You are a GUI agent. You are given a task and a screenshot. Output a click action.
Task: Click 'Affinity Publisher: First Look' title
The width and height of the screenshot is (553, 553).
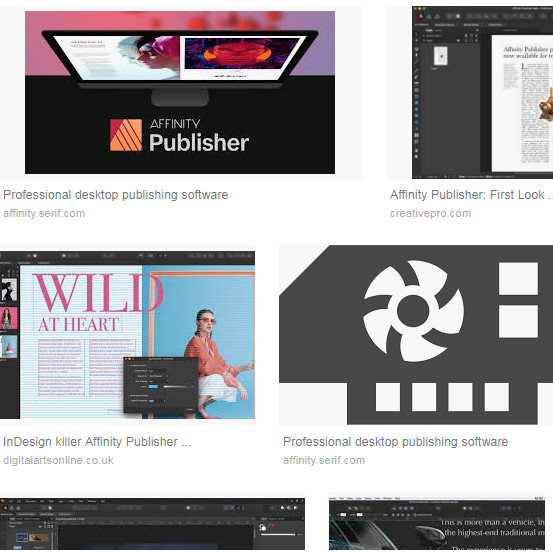coord(471,195)
